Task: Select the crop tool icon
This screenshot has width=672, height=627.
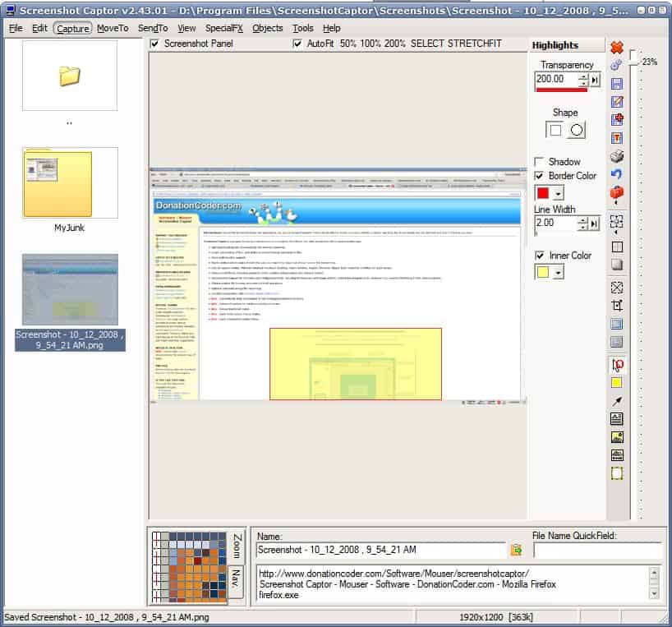Action: click(617, 305)
